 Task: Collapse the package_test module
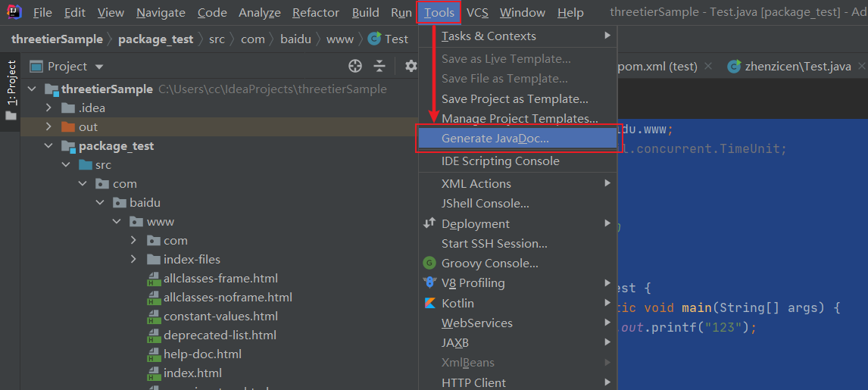click(x=49, y=146)
